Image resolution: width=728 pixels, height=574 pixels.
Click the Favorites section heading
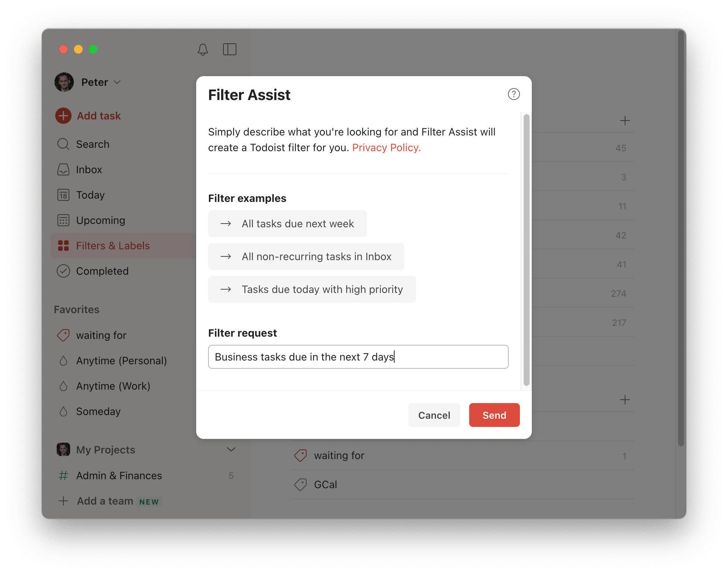(x=76, y=309)
